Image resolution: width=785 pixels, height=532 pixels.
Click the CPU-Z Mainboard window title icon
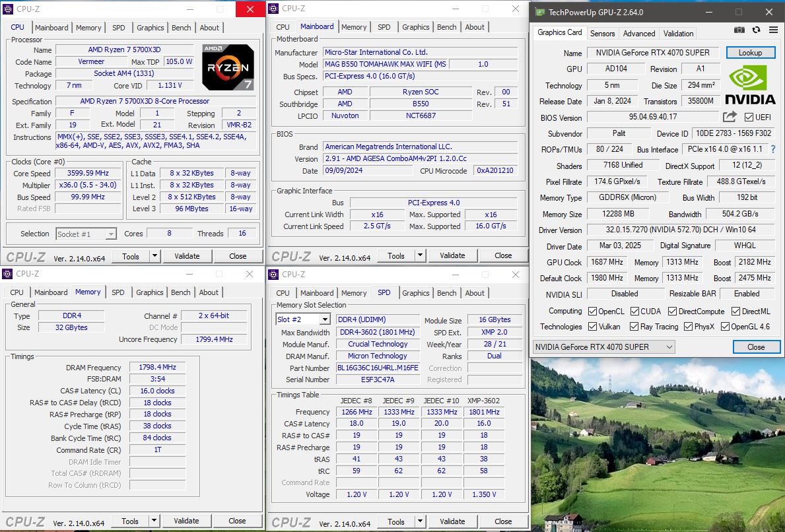(273, 9)
